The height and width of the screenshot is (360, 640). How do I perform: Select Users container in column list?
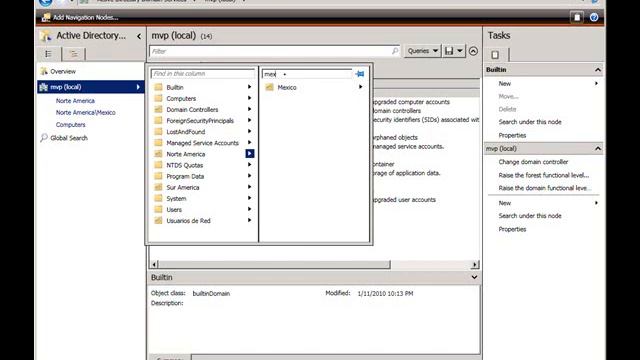[x=174, y=209]
